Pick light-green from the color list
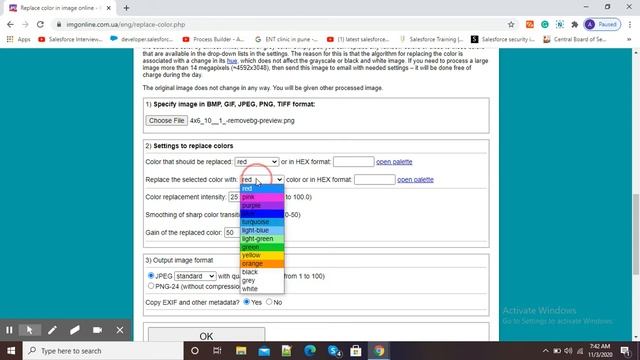 (x=262, y=239)
